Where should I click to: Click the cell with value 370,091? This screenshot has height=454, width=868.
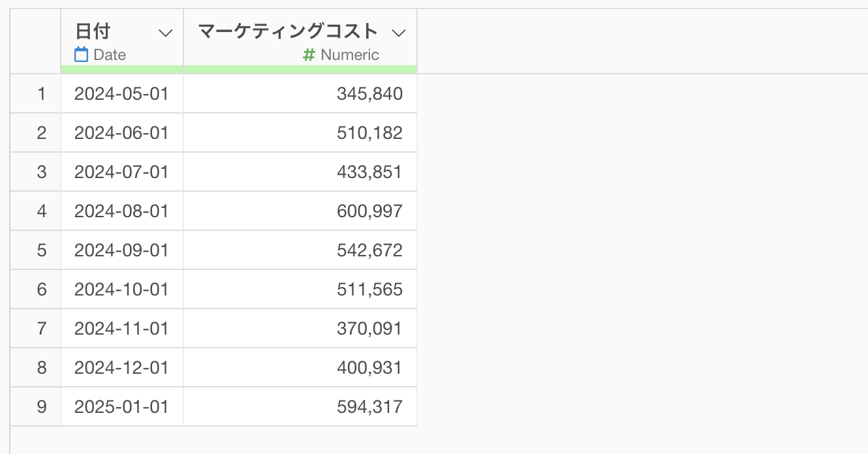pos(369,329)
